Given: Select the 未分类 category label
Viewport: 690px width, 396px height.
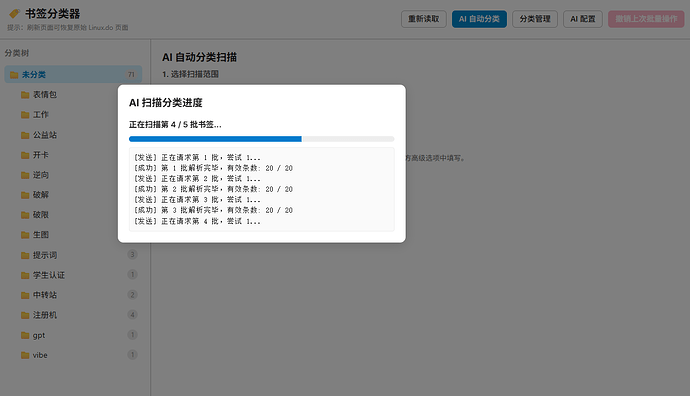Looking at the screenshot, I should pos(34,75).
